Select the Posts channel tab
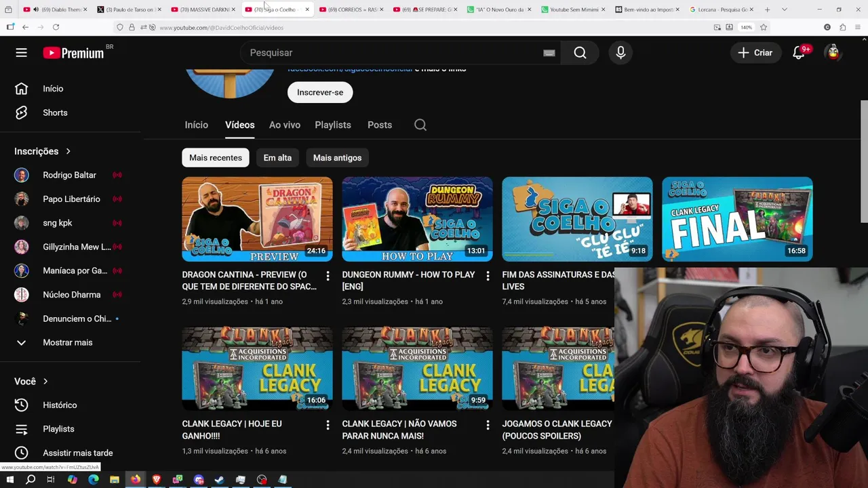 (380, 125)
